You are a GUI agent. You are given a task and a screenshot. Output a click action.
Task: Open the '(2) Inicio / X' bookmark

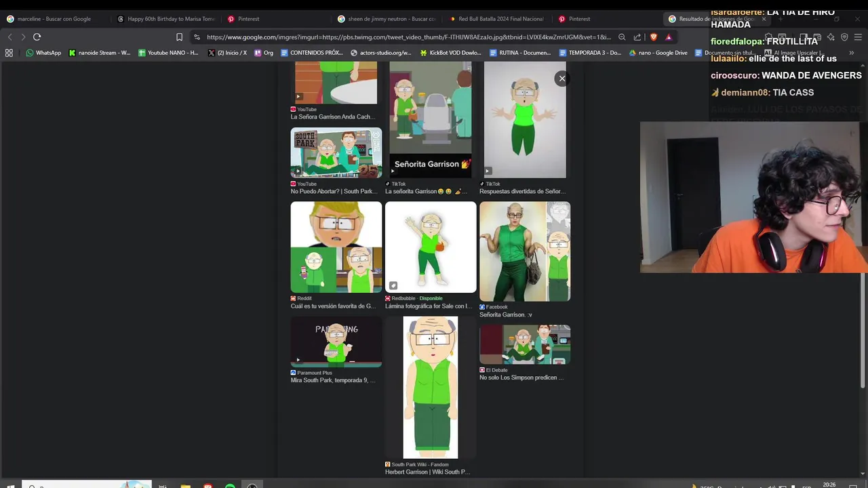228,53
